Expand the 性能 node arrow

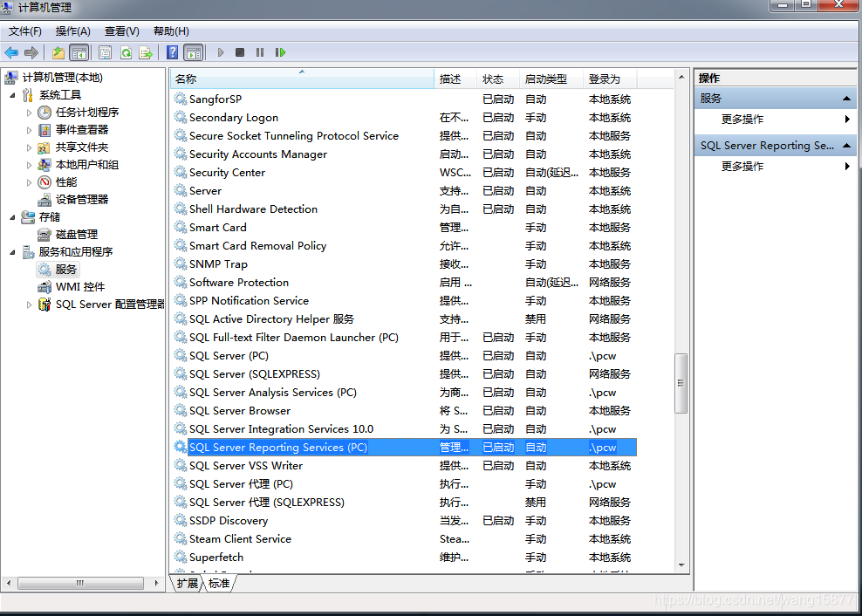point(29,182)
